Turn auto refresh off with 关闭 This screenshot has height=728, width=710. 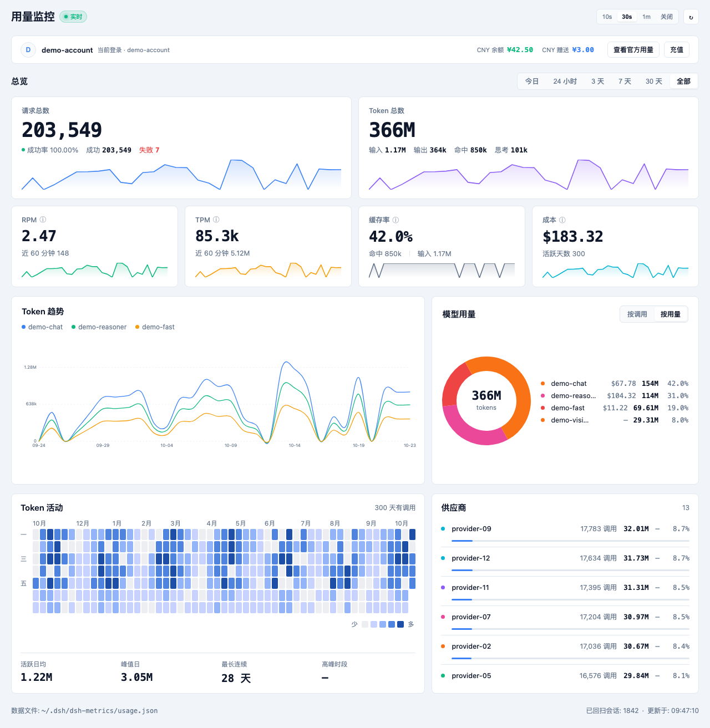point(667,17)
